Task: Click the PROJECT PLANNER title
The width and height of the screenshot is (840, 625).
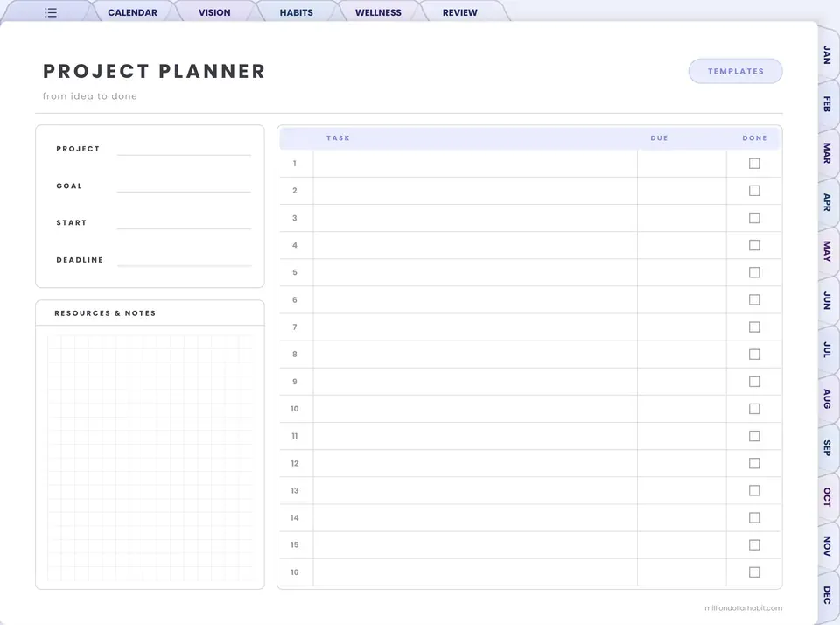Action: point(154,71)
